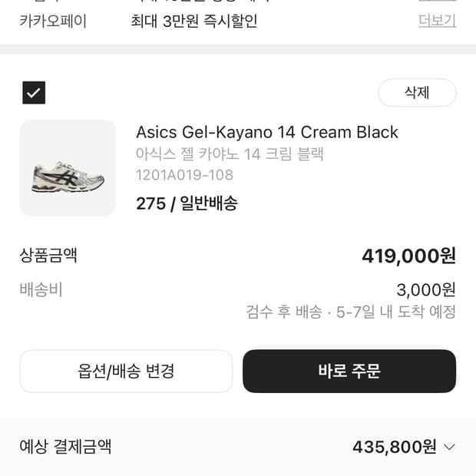Tap the Asics sneaker product thumbnail
476x476 pixels.
tap(68, 167)
